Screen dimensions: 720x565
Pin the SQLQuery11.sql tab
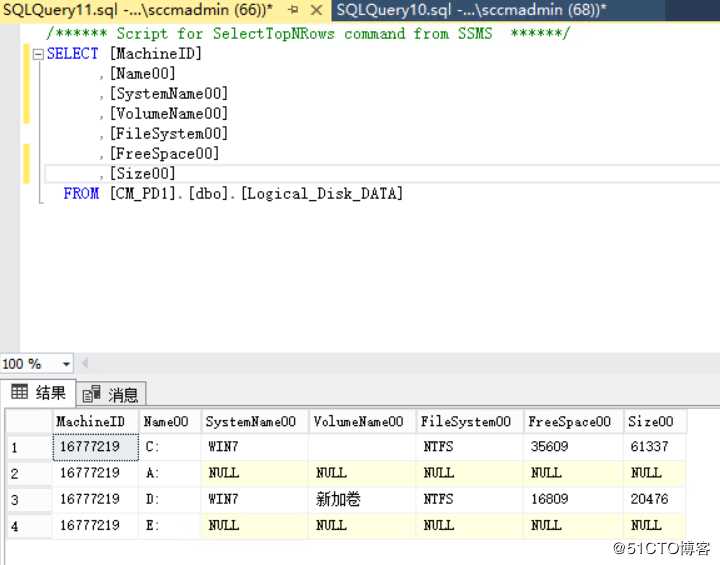[x=294, y=10]
